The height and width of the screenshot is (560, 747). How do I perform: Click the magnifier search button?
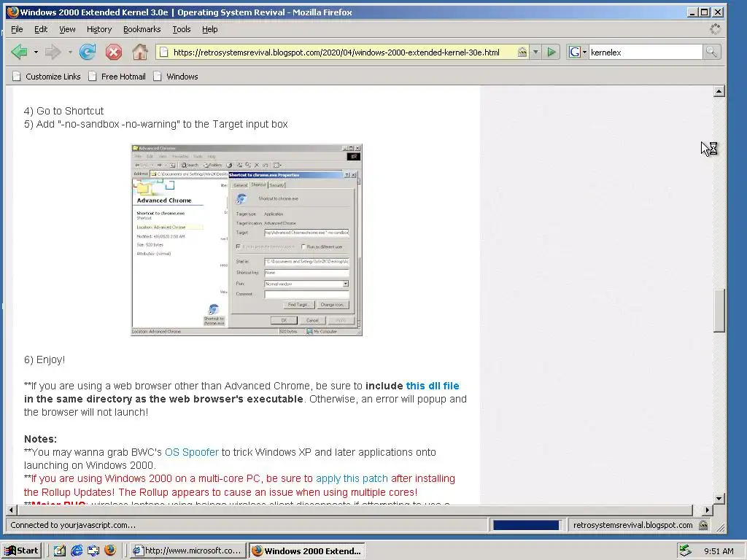711,52
